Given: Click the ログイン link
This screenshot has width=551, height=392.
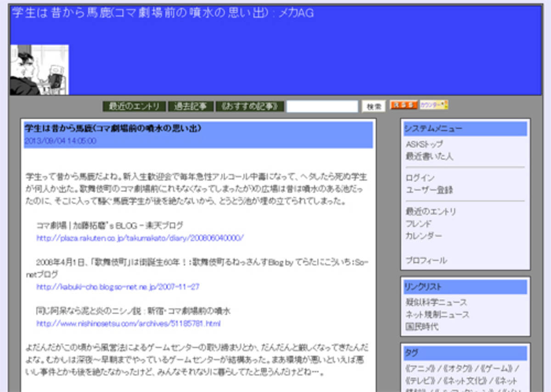Looking at the screenshot, I should click(420, 178).
